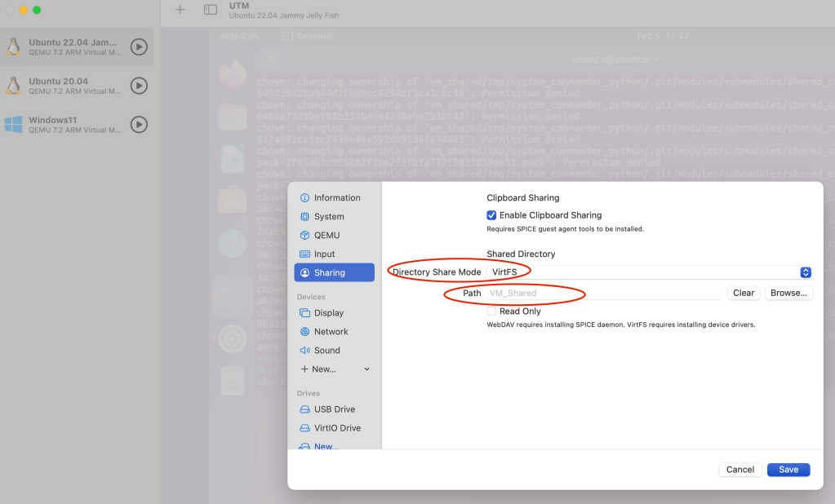
Task: Toggle the sidebar icon in toolbar
Action: click(211, 10)
